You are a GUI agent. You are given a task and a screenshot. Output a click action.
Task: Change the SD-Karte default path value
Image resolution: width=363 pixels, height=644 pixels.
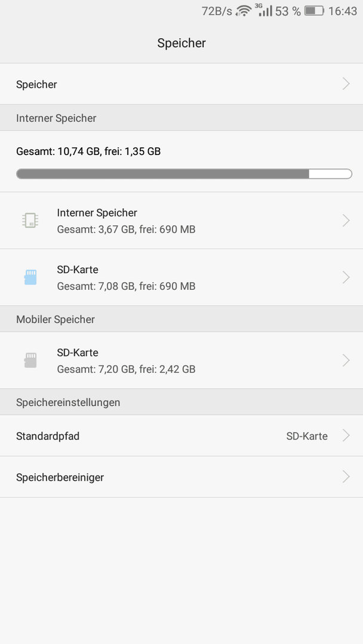[307, 436]
